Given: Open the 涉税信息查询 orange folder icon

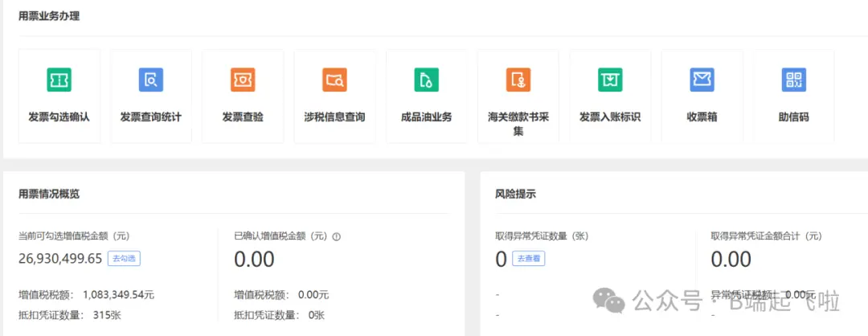Looking at the screenshot, I should click(x=334, y=80).
